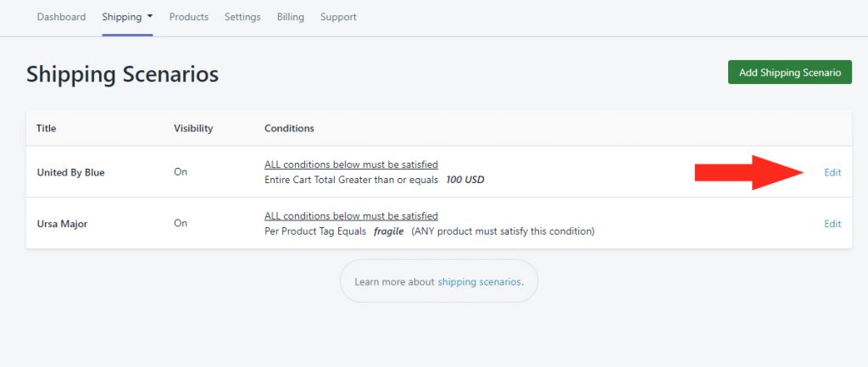Click the fragile tag condition value
Image resolution: width=868 pixels, height=367 pixels.
(388, 231)
